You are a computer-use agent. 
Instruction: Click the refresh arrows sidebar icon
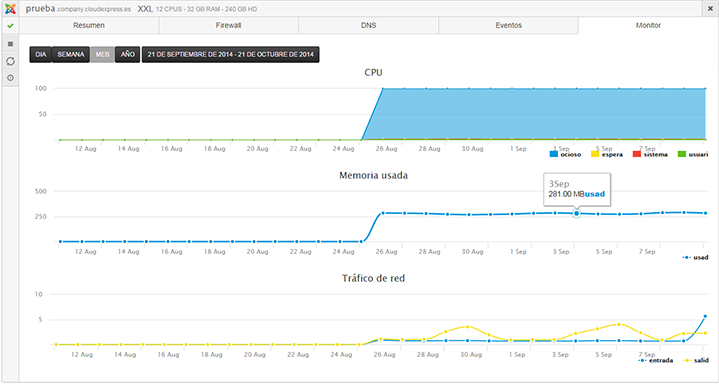click(10, 61)
